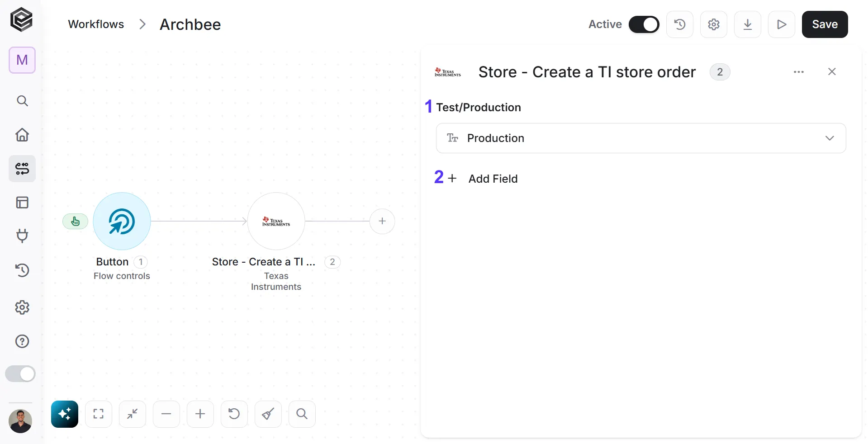The height and width of the screenshot is (444, 868).
Task: Open the settings gear in the sidebar
Action: 22,307
